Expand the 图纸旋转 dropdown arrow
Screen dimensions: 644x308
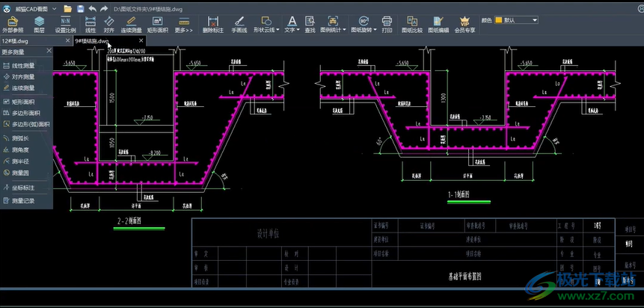click(375, 30)
